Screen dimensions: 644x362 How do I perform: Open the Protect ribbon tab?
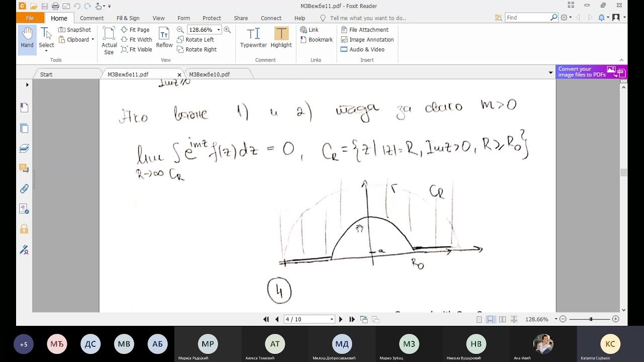click(x=212, y=18)
